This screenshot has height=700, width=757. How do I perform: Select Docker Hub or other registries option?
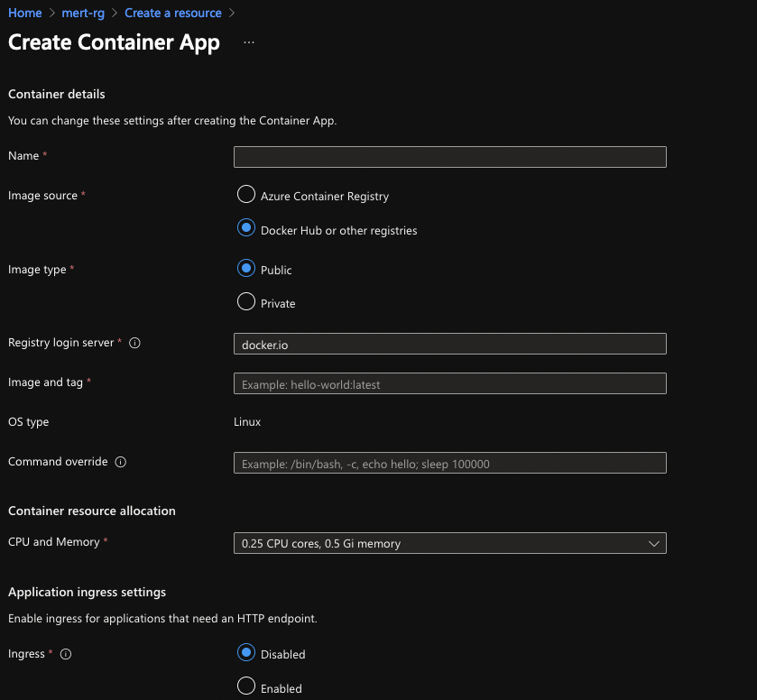coord(246,228)
